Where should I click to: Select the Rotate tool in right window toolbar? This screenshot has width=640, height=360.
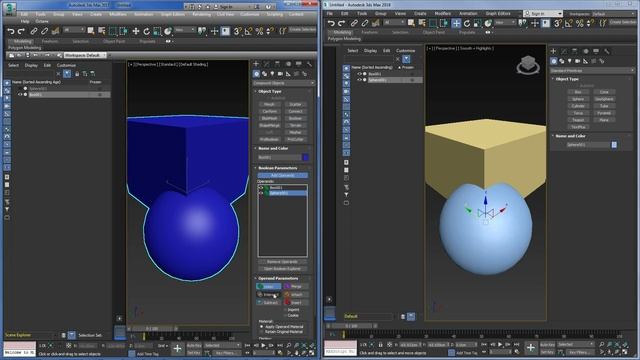coord(467,23)
